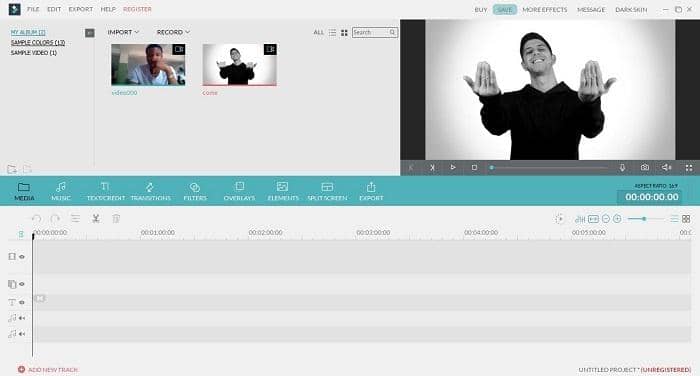The height and width of the screenshot is (376, 700).
Task: Split clip with timeline scissors icon
Action: click(x=96, y=218)
